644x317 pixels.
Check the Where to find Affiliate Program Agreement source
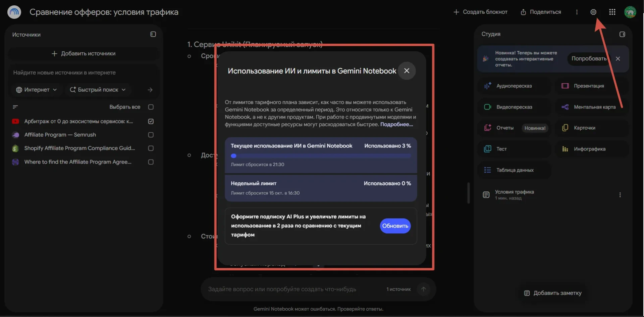coord(151,162)
